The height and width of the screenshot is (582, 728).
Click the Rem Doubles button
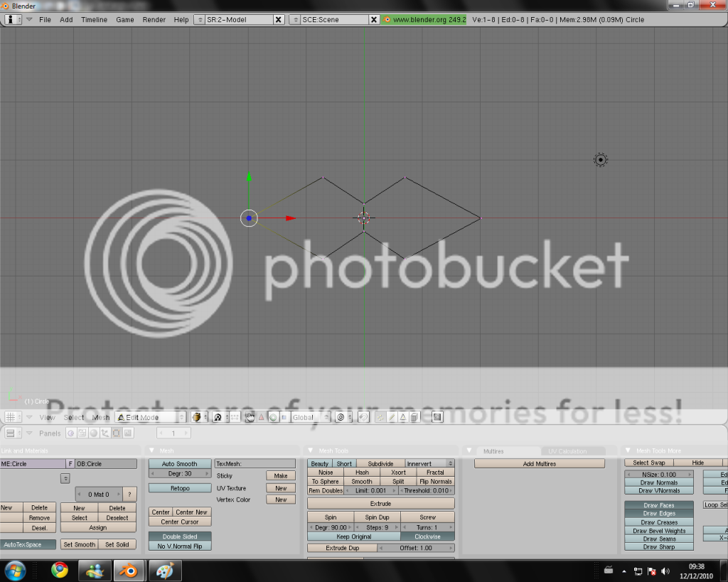[326, 490]
